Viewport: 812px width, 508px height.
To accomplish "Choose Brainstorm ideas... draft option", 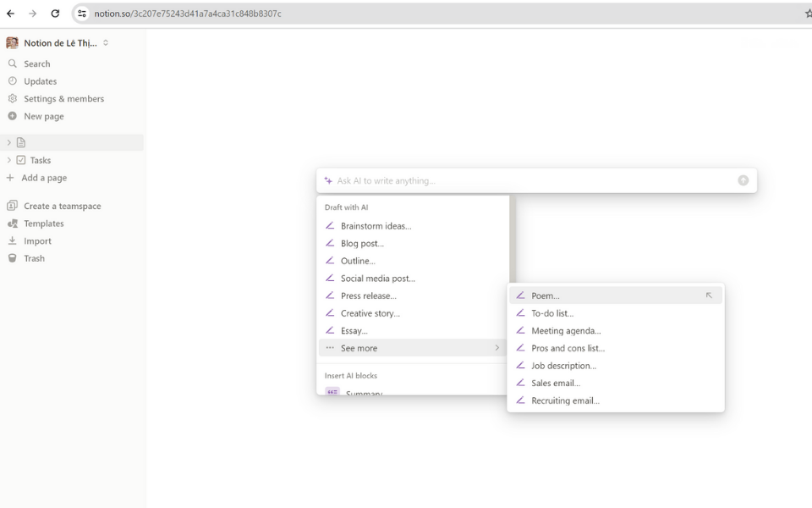I will 413,226.
